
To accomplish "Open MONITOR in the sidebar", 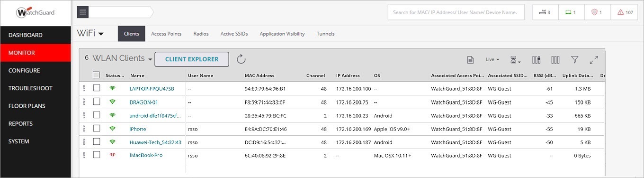I will (36, 53).
